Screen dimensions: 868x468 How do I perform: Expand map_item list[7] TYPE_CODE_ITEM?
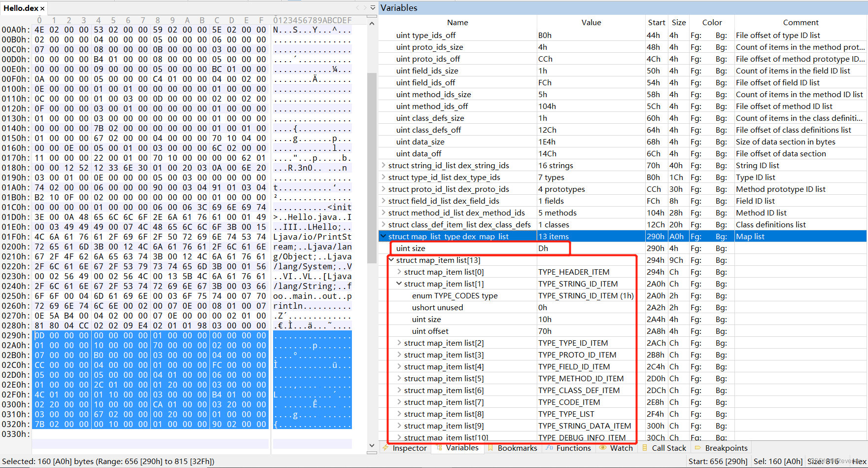[x=399, y=402]
